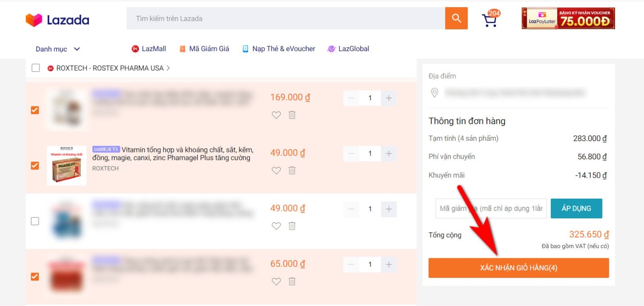This screenshot has height=306, width=644.
Task: Increase quantity of Phamagel Plus vitamin
Action: [x=389, y=154]
